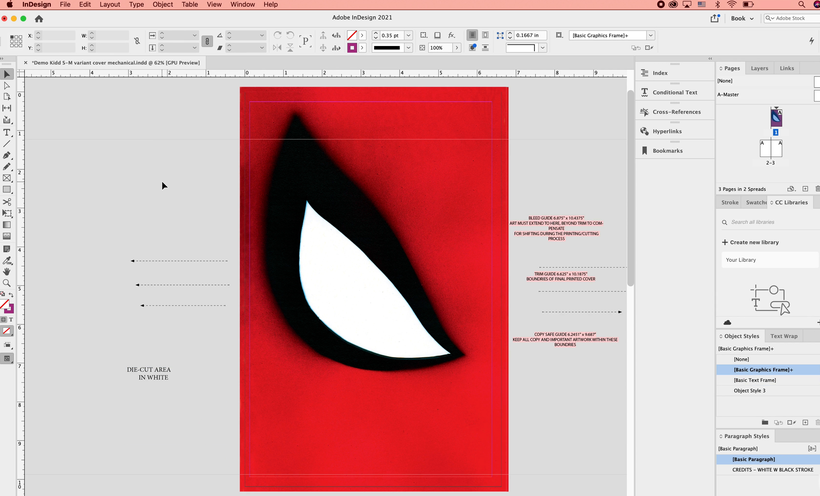Click the Create new library plus icon

coord(725,242)
